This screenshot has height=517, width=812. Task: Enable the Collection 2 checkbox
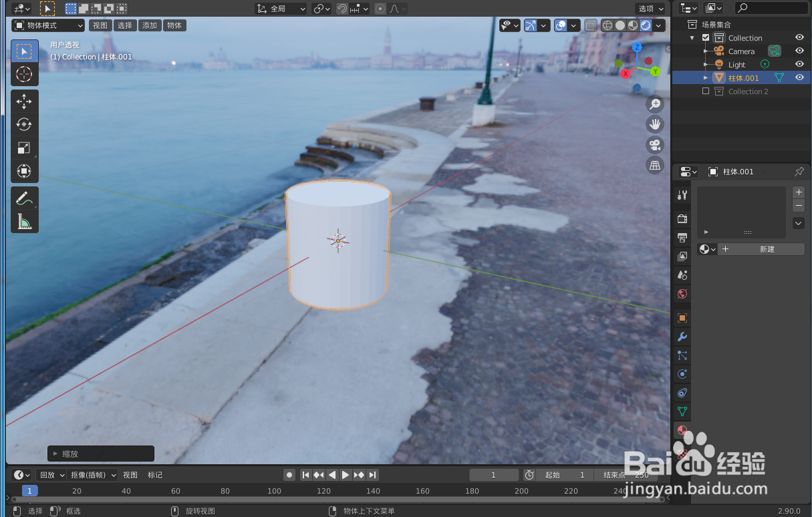[706, 91]
